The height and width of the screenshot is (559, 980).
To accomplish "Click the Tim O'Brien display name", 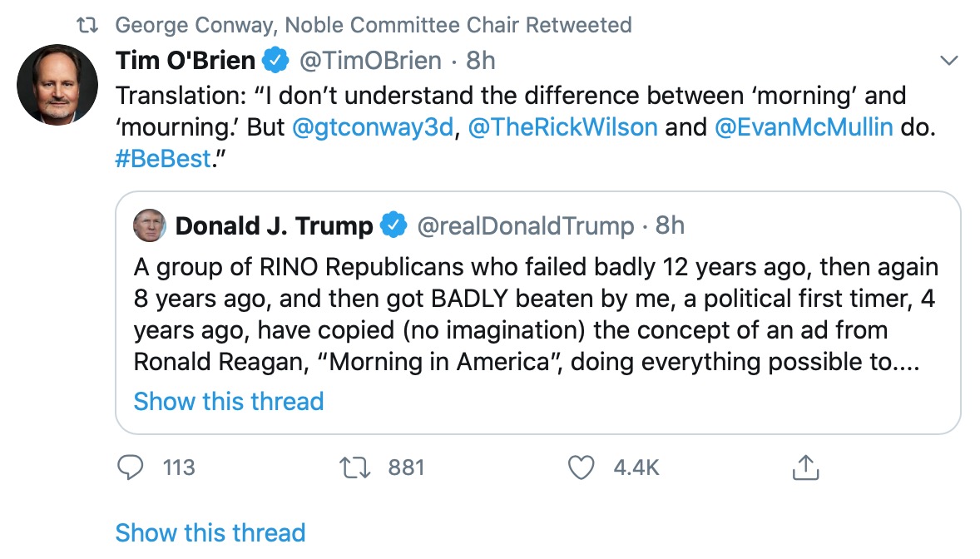I will point(186,61).
